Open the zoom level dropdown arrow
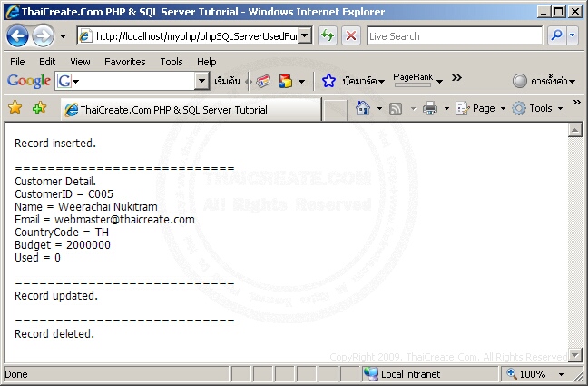588x386 pixels. 561,374
